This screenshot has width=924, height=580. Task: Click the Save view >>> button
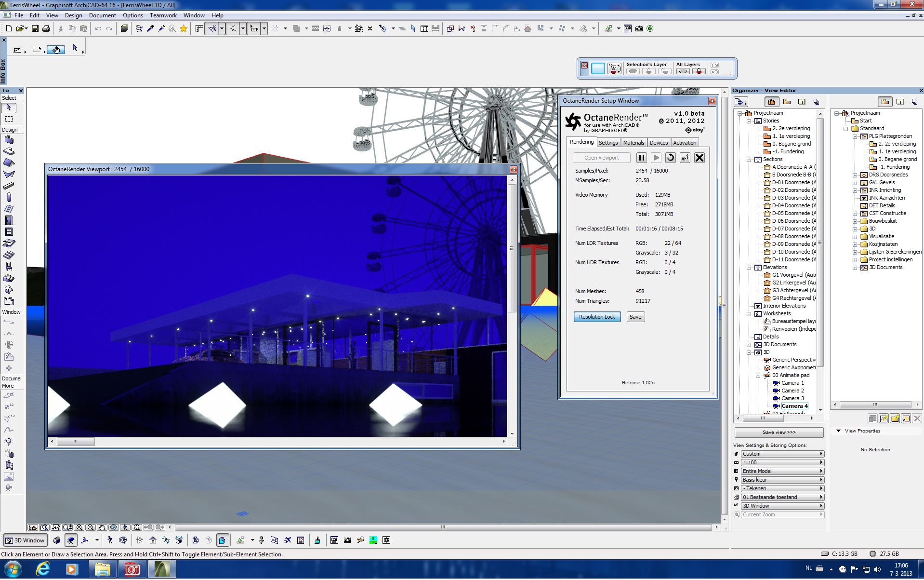click(x=779, y=432)
